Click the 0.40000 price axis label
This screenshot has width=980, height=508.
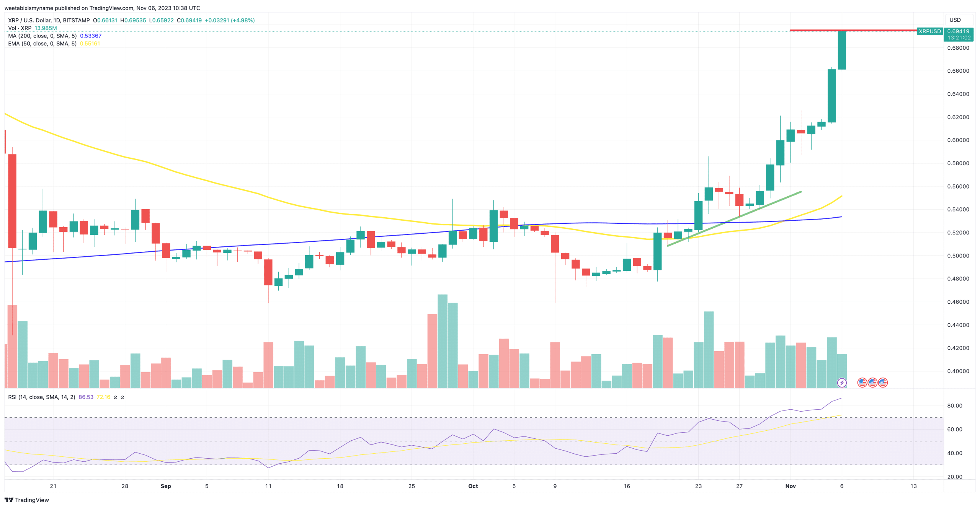point(958,371)
